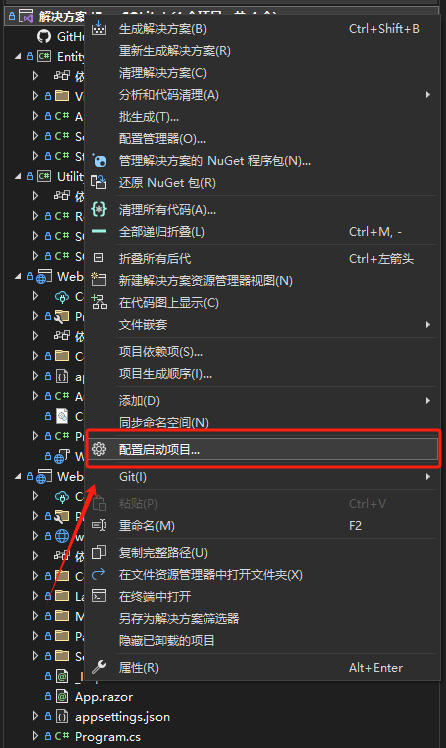Click the new Solution Explorer view icon

point(99,280)
